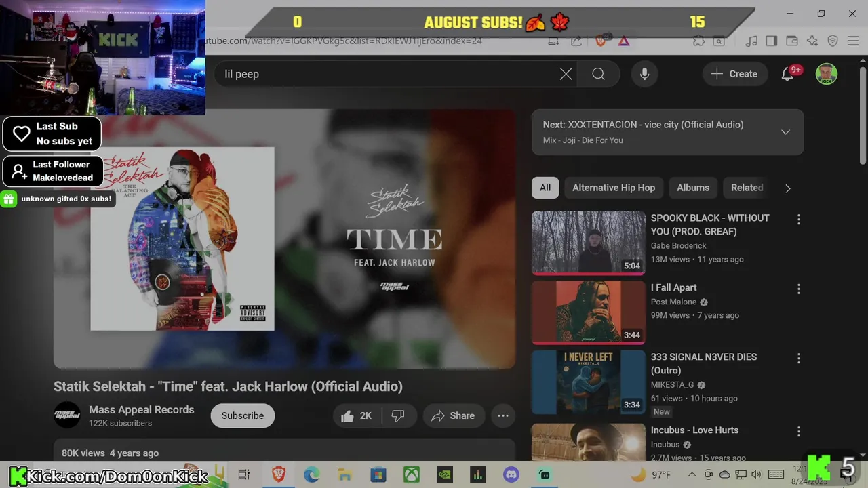The height and width of the screenshot is (488, 868).
Task: Open the I Fall Apart video title
Action: 673,287
